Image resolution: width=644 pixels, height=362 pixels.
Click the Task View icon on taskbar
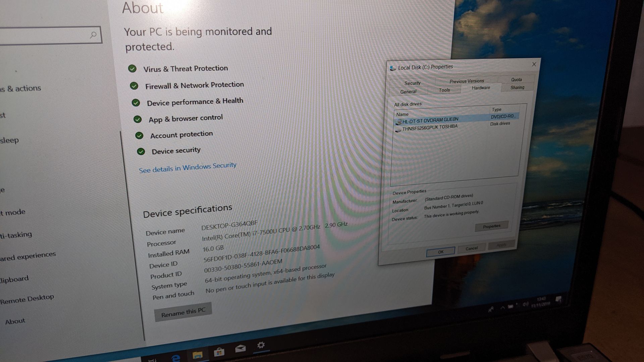click(x=153, y=360)
